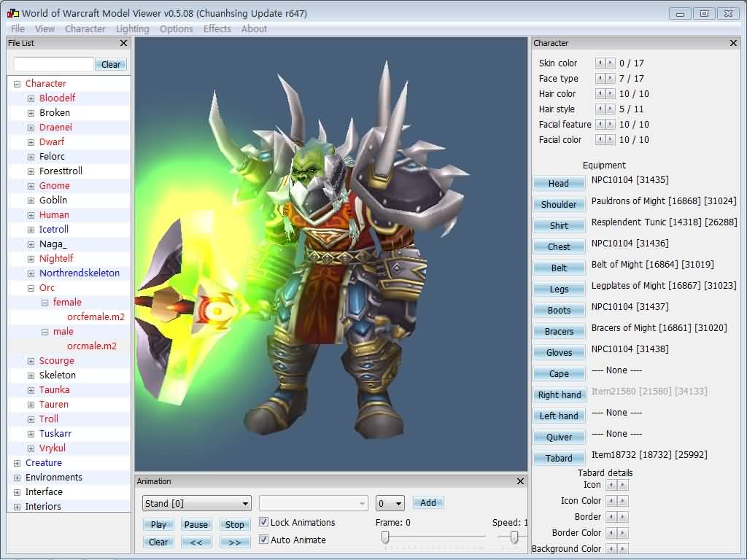Click the Clear button in Animation panel
This screenshot has height=560, width=747.
(158, 542)
